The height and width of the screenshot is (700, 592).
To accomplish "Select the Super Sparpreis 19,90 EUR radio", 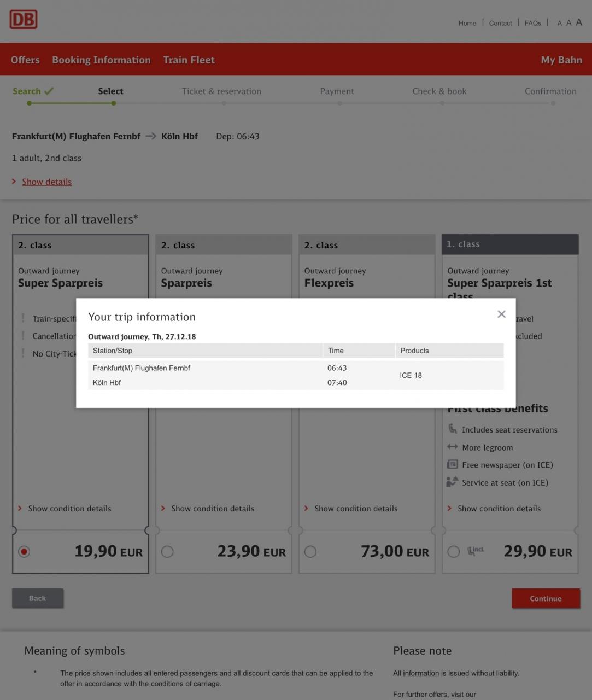I will tap(24, 552).
